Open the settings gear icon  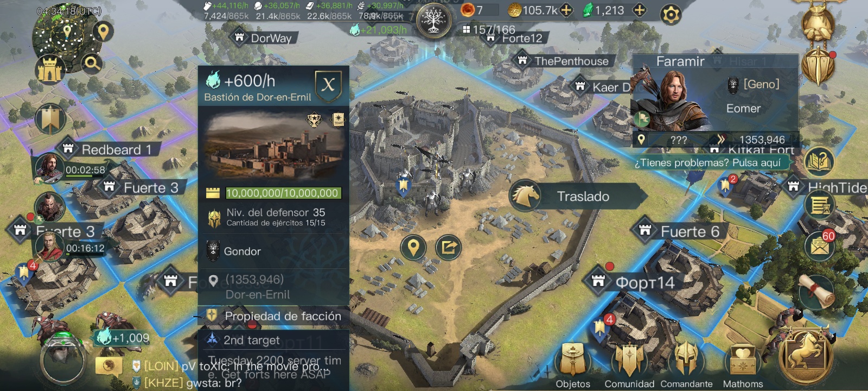click(671, 14)
